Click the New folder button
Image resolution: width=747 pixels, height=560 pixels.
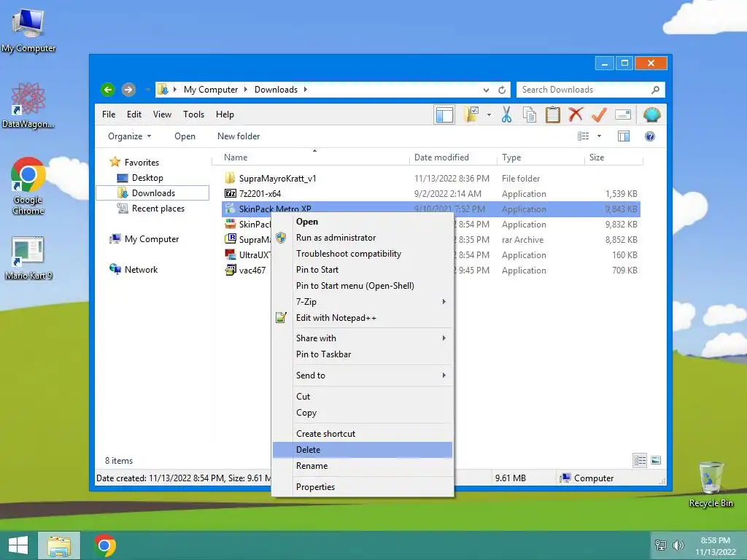[239, 136]
